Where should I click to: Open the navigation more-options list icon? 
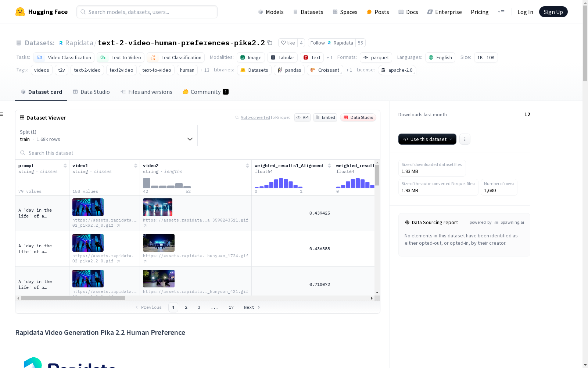coord(501,12)
